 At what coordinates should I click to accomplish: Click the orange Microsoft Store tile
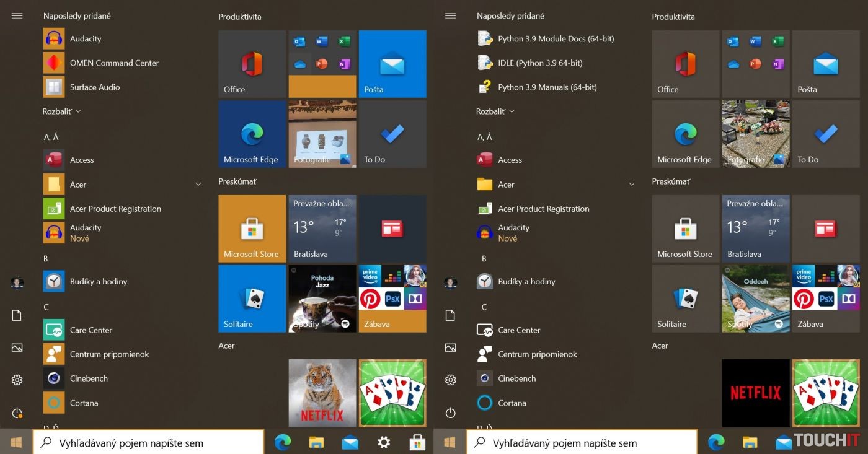tap(252, 229)
